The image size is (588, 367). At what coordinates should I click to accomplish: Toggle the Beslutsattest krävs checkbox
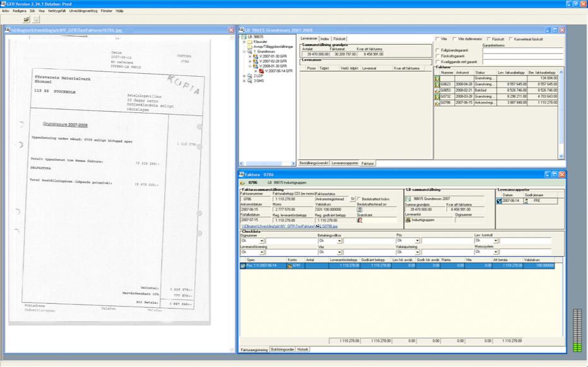359,199
